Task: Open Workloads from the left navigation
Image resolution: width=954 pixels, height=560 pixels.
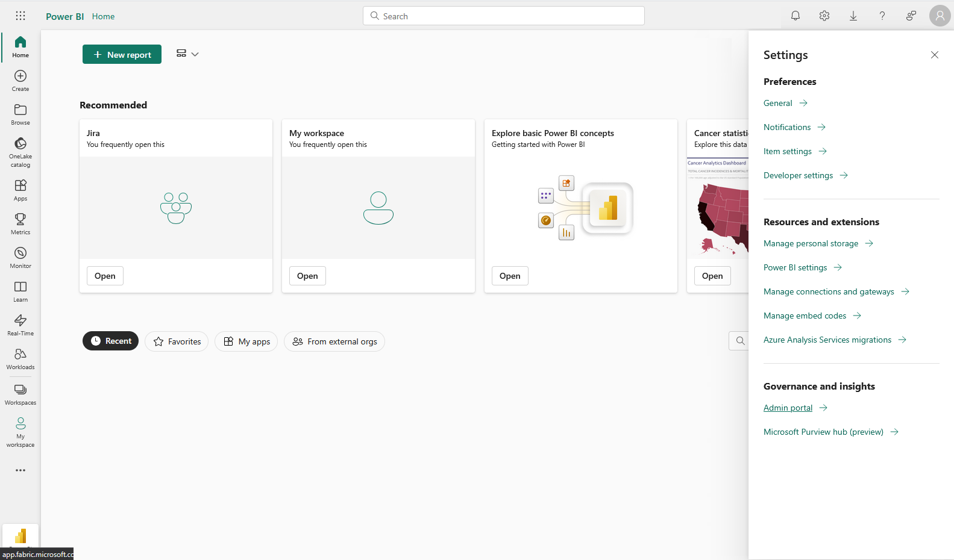Action: (x=20, y=358)
